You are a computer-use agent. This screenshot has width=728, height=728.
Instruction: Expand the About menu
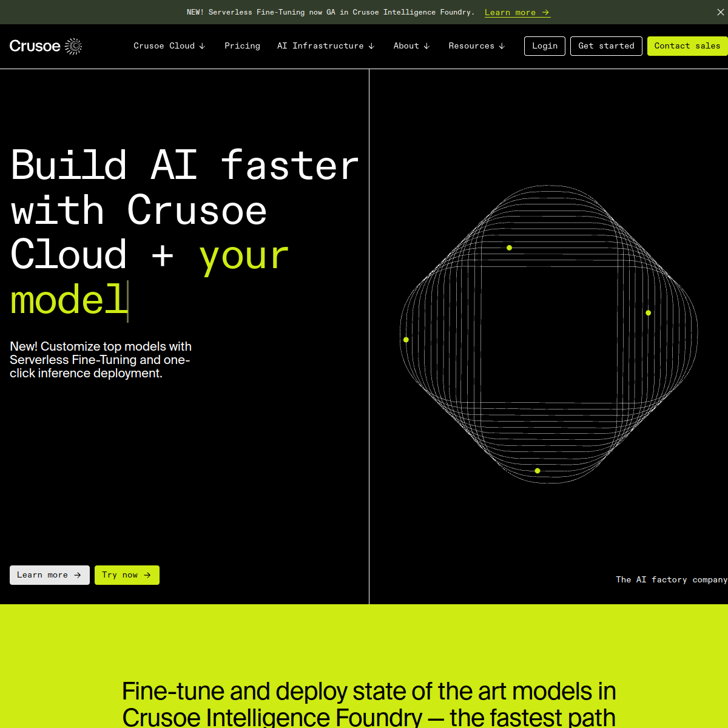click(412, 46)
